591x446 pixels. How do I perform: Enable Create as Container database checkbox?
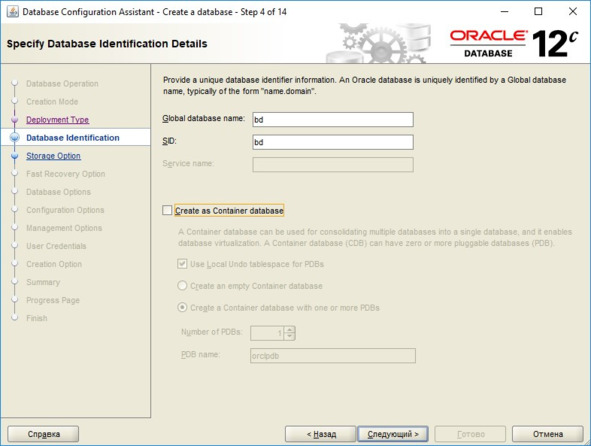(x=167, y=210)
